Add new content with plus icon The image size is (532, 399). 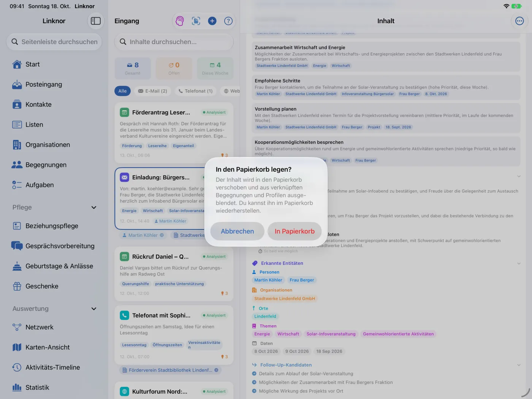point(212,21)
